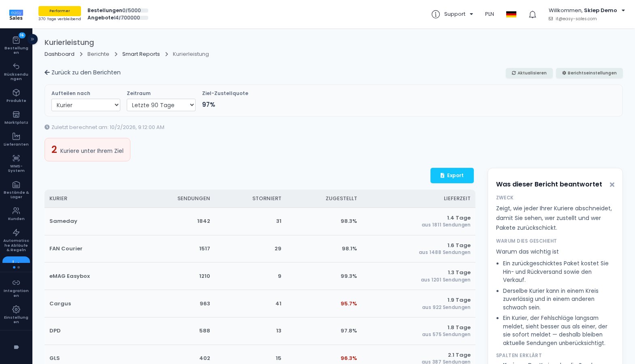Click the 2 Kuriere unter Ihrem Ziel card
Screen dimensions: 635x364
[87, 150]
